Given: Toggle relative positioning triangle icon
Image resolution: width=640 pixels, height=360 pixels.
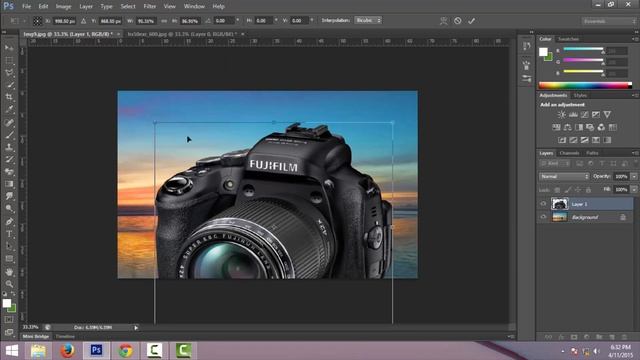Looking at the screenshot, I should (84, 20).
